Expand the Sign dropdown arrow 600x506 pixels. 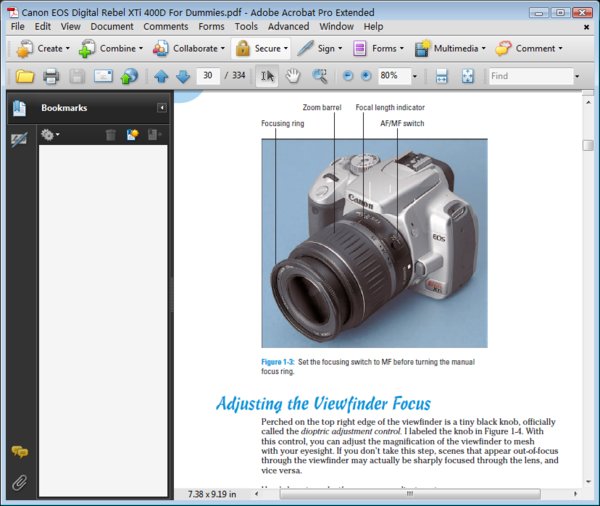click(340, 49)
